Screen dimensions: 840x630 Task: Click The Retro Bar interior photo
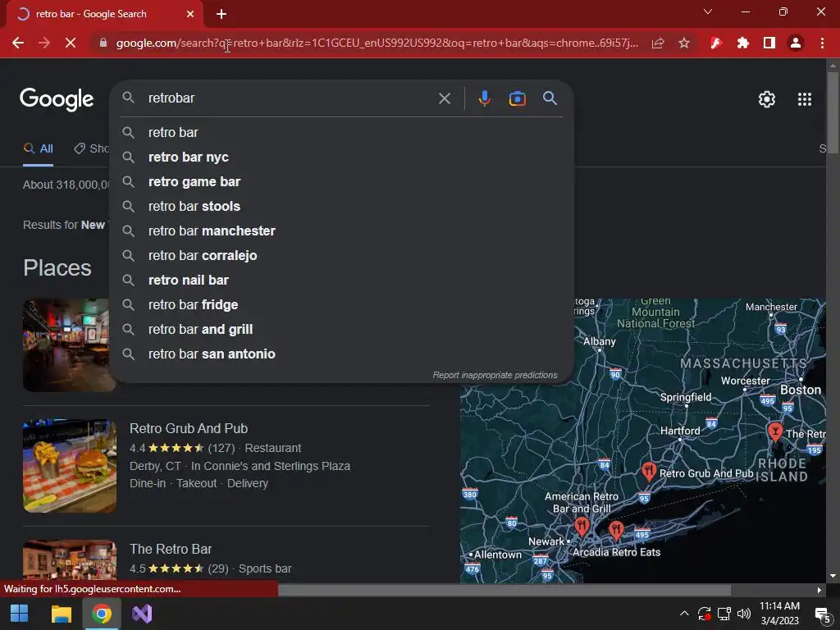[x=70, y=559]
